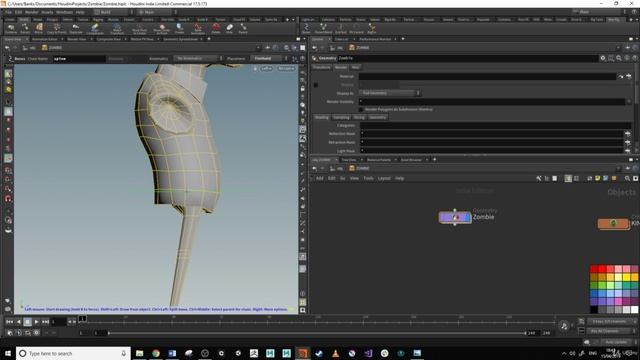
Task: Open the Placement dropdown showing Freehand
Action: (x=269, y=58)
